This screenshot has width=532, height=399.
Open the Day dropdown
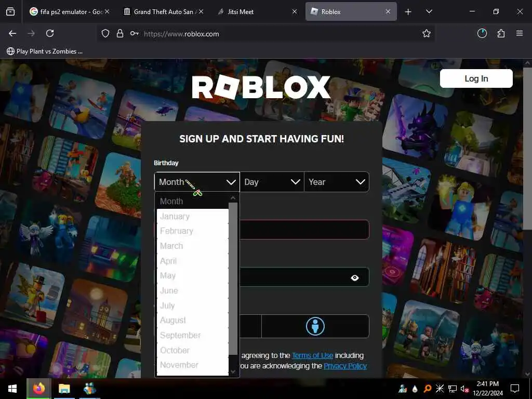point(272,182)
